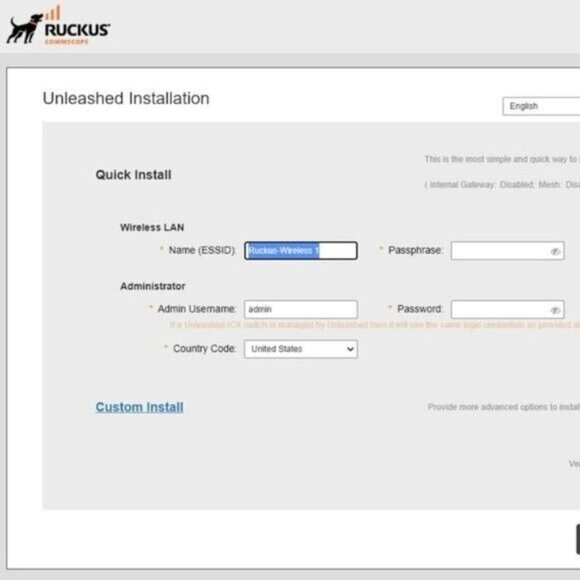Click the Unleashed ICX switch credentials note
Image resolution: width=580 pixels, height=580 pixels.
375,325
